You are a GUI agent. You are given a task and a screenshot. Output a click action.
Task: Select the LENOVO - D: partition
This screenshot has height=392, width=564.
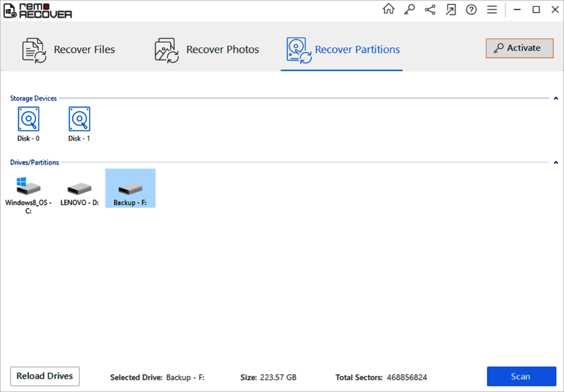coord(79,188)
